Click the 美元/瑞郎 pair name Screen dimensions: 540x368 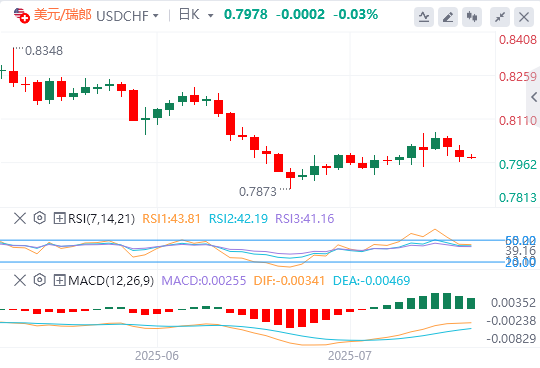63,15
